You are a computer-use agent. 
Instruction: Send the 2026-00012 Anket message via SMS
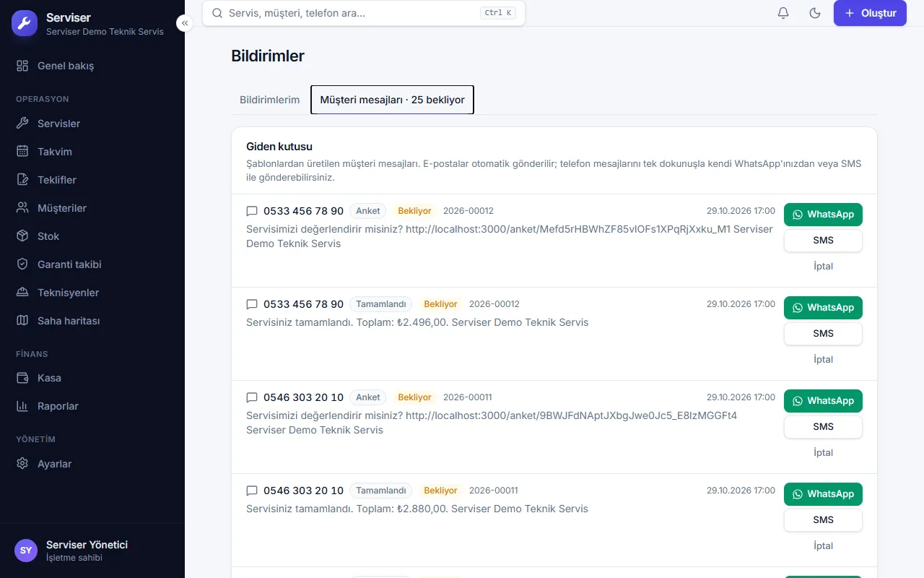823,241
